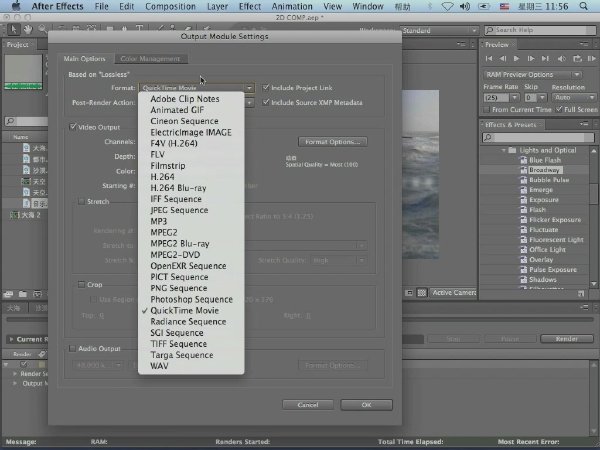The width and height of the screenshot is (600, 450).
Task: Click the video Format Options button
Action: (x=333, y=142)
